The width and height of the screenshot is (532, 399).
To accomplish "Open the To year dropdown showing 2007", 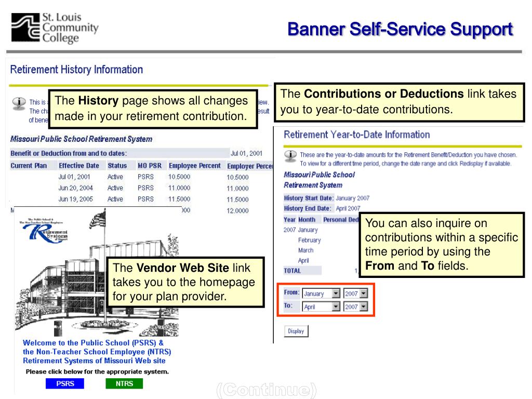I will coord(355,307).
